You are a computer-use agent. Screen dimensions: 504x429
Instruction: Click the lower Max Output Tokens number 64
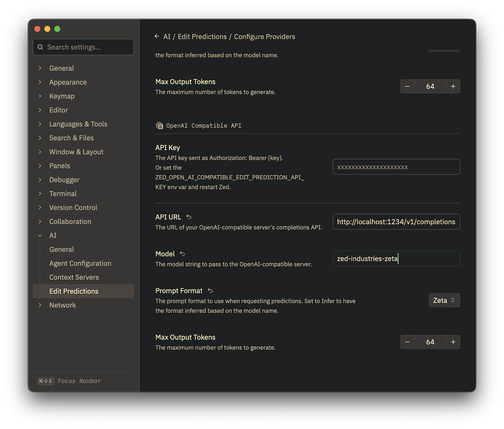tap(430, 342)
